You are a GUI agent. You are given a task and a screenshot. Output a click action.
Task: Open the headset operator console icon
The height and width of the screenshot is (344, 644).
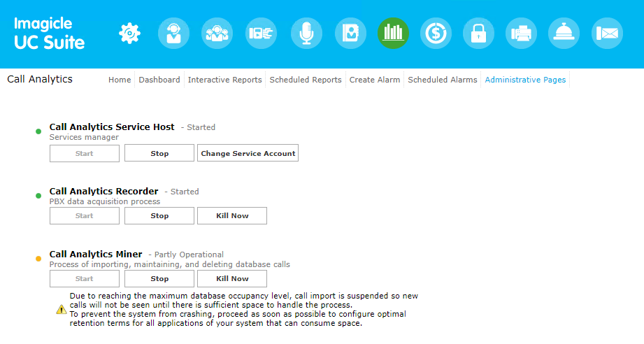tap(173, 33)
